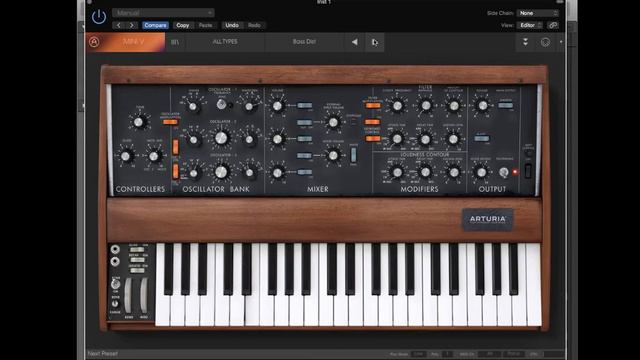Click Oscillator 1 Range knob
640x360 pixels.
tap(193, 107)
